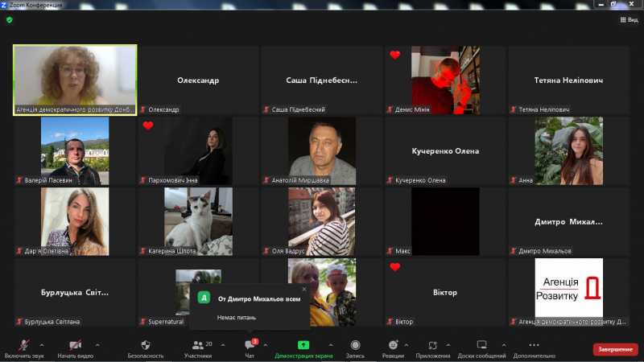Image resolution: width=644 pixels, height=362 pixels.
Task: Expand video options arrow next to Начать видео
Action: click(x=97, y=344)
